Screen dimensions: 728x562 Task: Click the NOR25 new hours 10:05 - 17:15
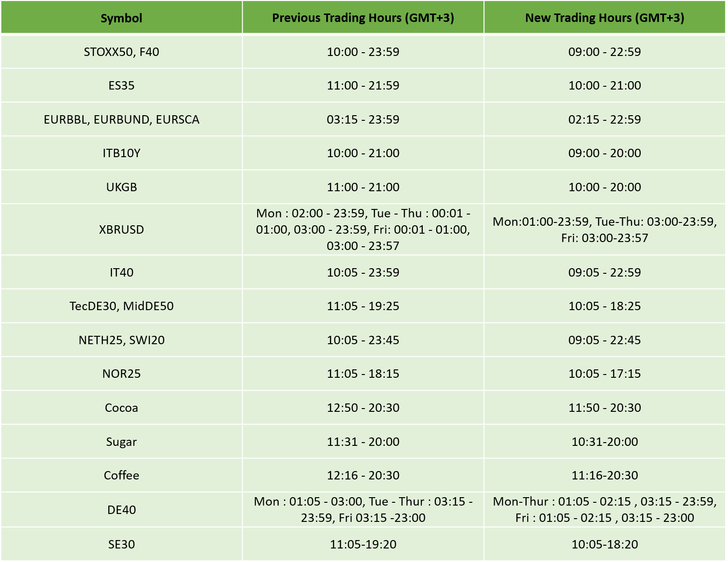[x=605, y=374]
